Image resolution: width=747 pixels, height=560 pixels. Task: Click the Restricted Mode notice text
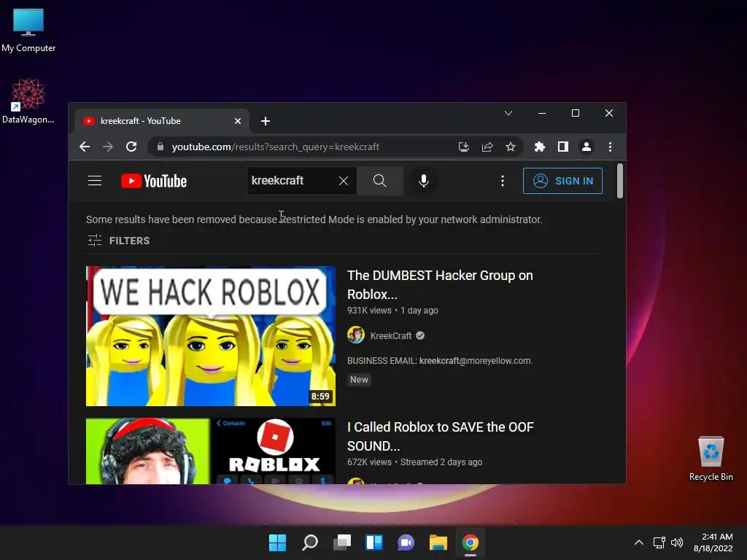pos(314,219)
